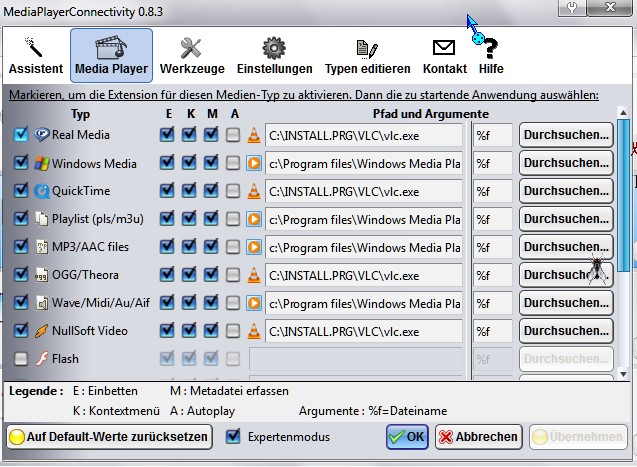Viewport: 637px width, 467px height.
Task: Open the Hilfe question mark
Action: (490, 56)
